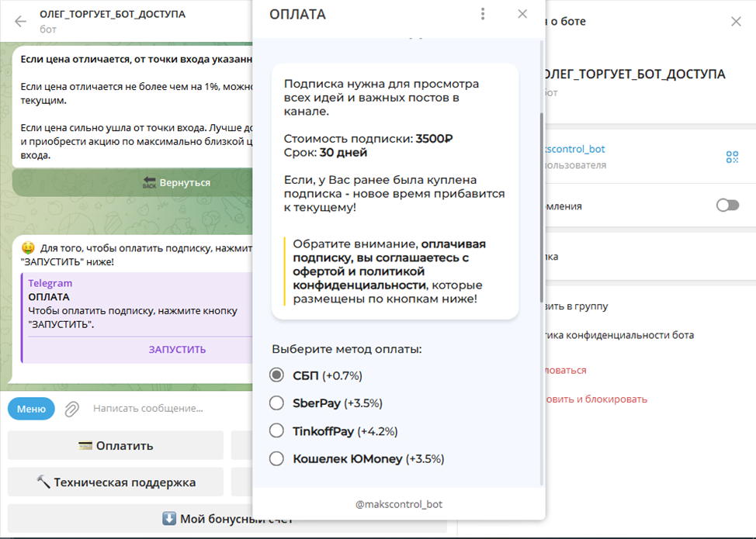Show the QR code for bot username
Viewport: 756px width, 539px height.
click(732, 157)
